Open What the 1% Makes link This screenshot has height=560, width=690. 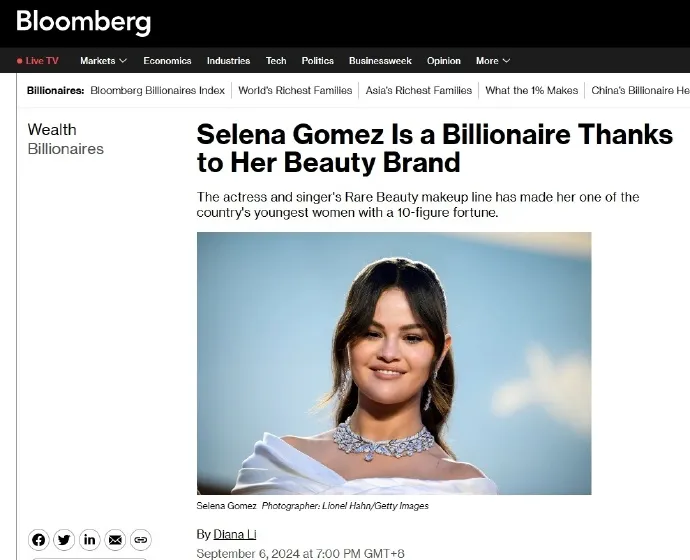tap(531, 90)
